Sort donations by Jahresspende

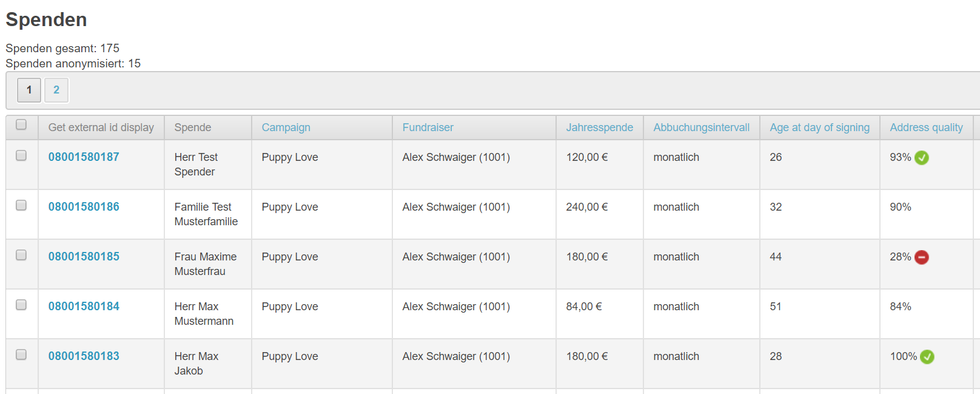[600, 127]
